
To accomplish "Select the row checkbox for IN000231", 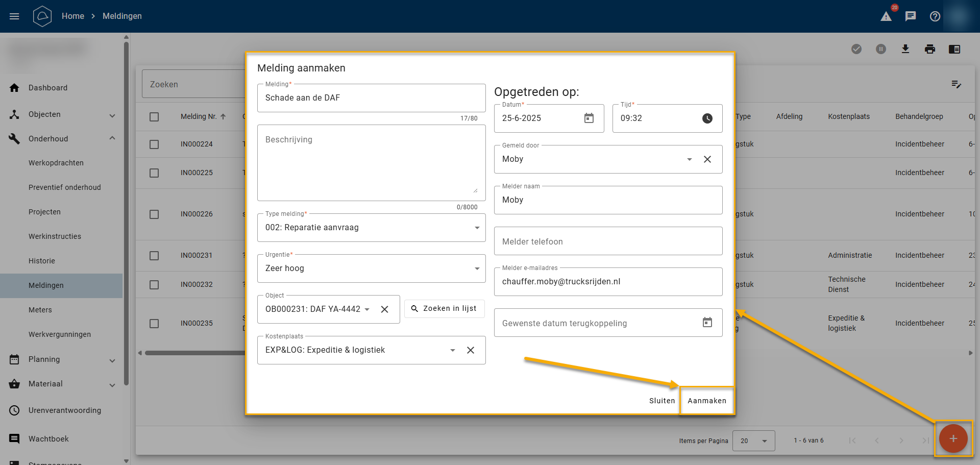I will tap(154, 256).
